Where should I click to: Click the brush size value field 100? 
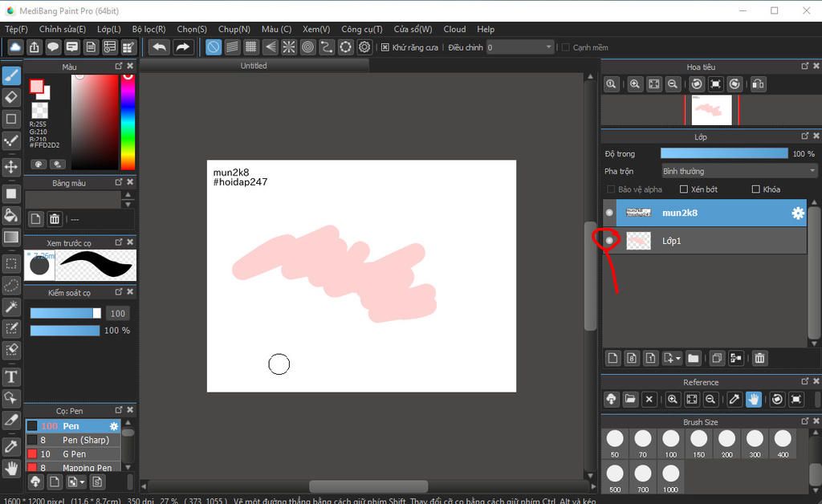pyautogui.click(x=117, y=313)
